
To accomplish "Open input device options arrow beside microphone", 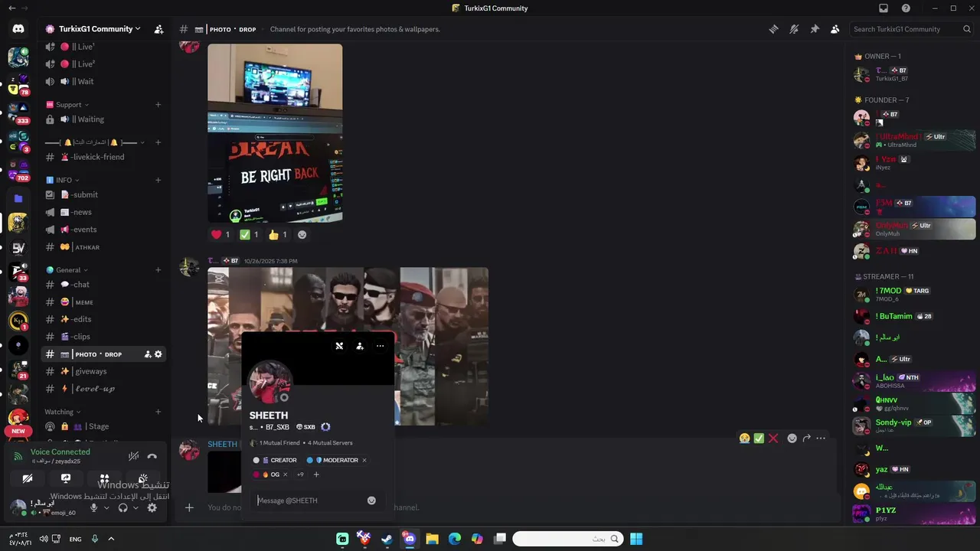I will (106, 507).
